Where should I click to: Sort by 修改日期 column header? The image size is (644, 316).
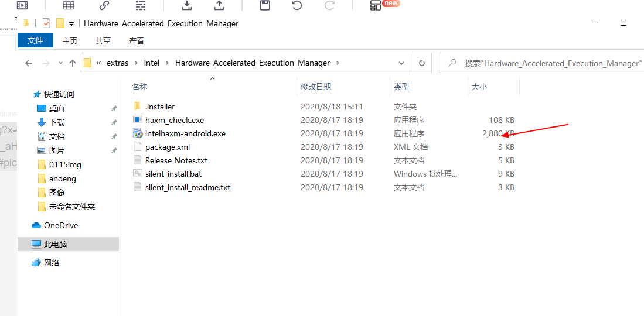point(316,87)
